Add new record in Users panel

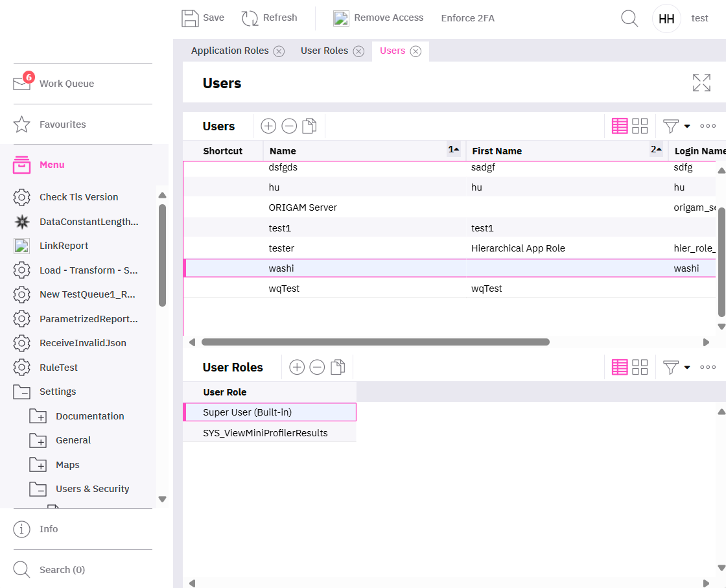coord(268,126)
